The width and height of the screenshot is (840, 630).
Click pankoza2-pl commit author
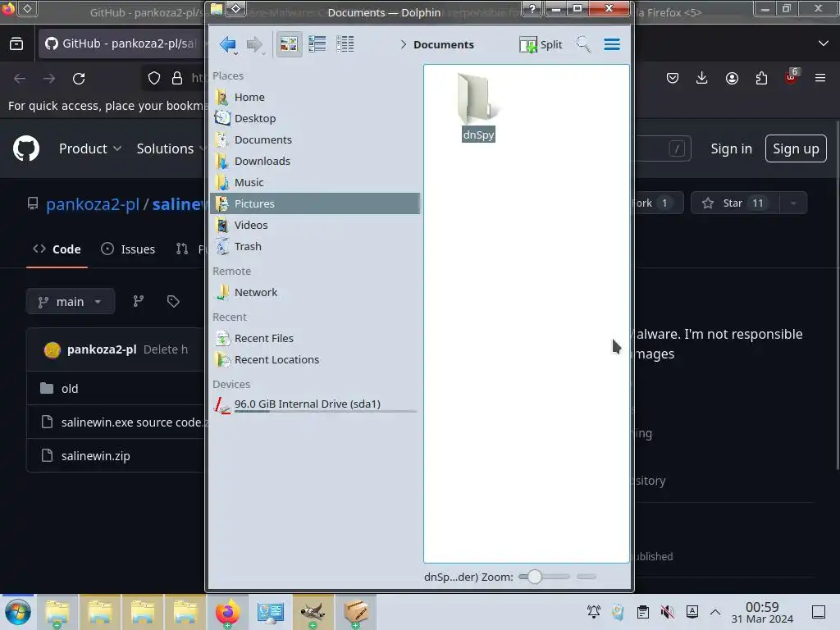pos(102,349)
